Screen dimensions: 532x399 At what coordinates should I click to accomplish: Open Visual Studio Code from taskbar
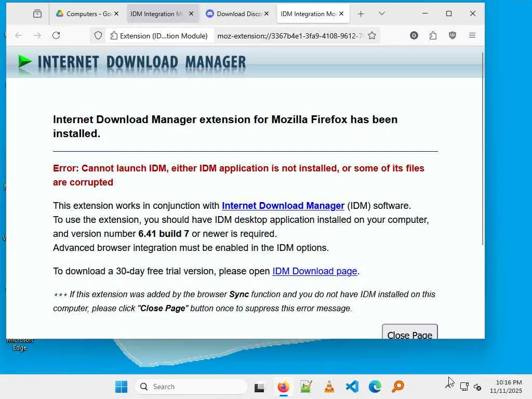(x=352, y=387)
